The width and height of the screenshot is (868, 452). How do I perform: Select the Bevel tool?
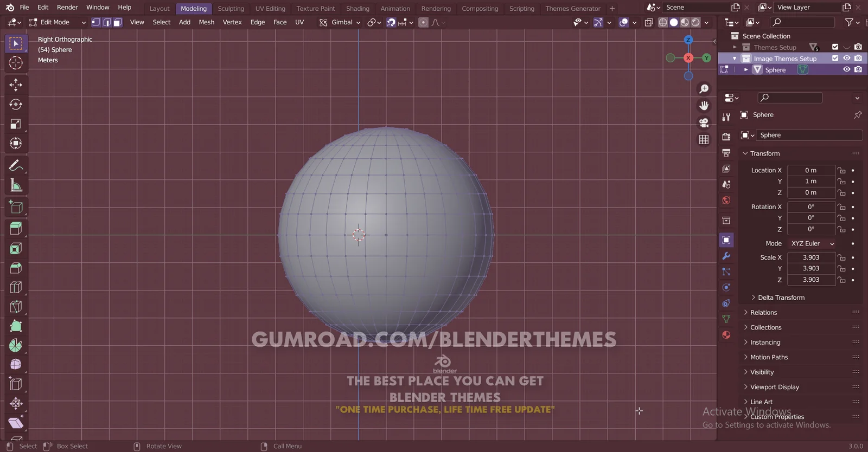click(x=16, y=268)
